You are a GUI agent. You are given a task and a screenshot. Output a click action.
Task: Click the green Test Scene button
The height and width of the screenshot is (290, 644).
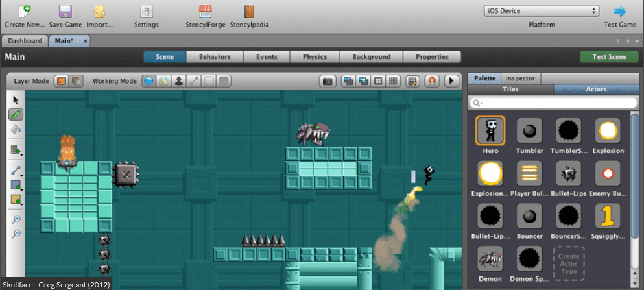coord(610,57)
